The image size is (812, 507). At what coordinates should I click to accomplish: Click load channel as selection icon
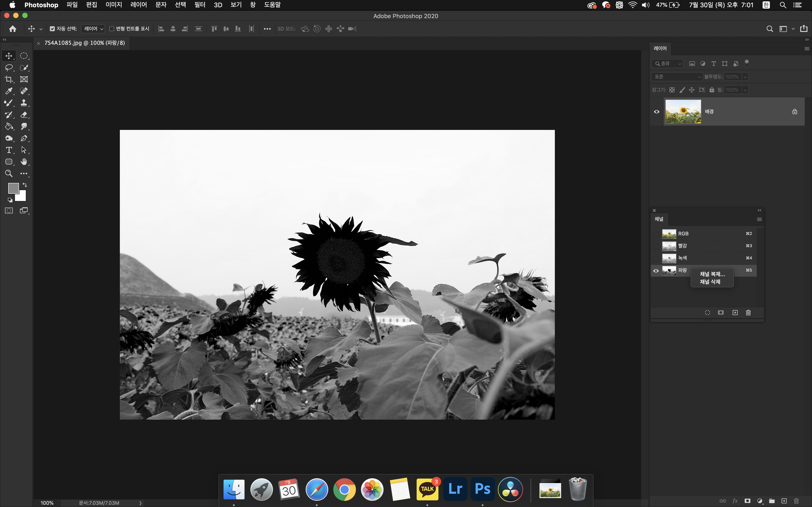(707, 313)
